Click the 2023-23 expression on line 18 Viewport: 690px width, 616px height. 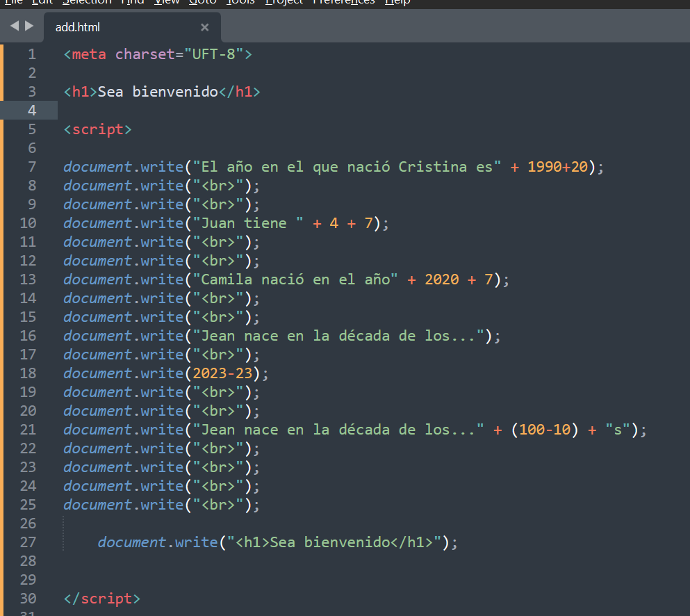point(222,373)
